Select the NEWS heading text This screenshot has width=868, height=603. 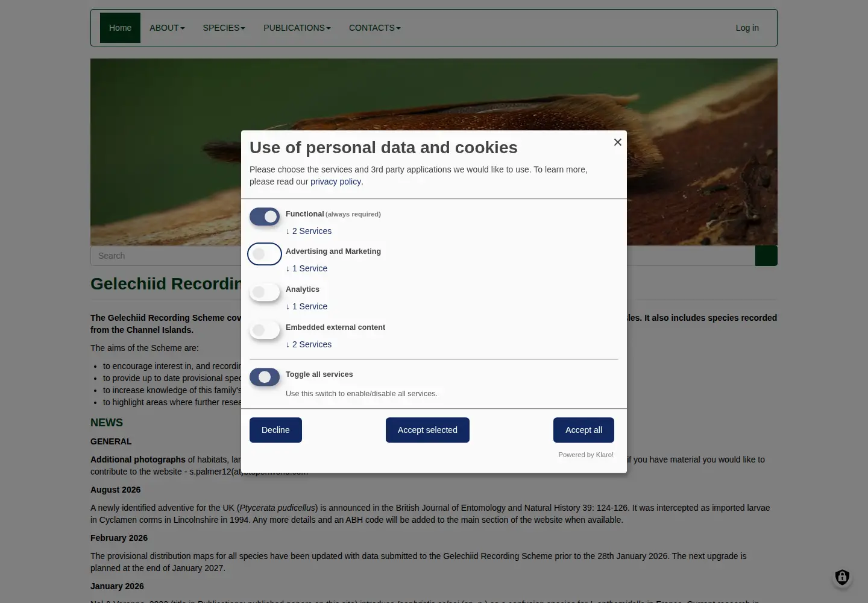pos(107,423)
